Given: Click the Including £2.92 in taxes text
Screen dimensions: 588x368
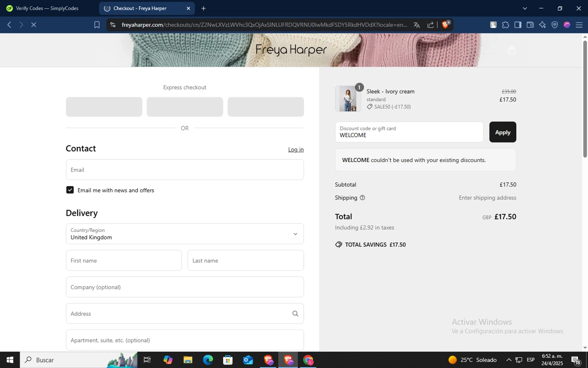Looking at the screenshot, I should (365, 228).
